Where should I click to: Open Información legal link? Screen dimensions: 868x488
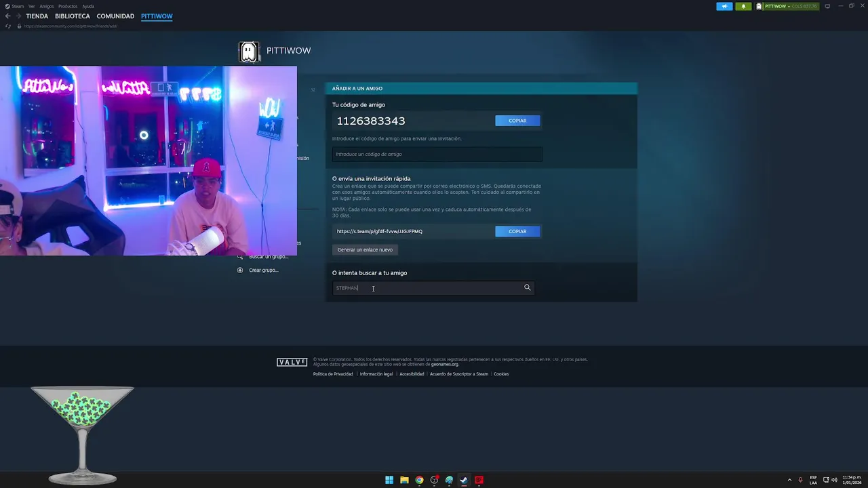(x=376, y=374)
